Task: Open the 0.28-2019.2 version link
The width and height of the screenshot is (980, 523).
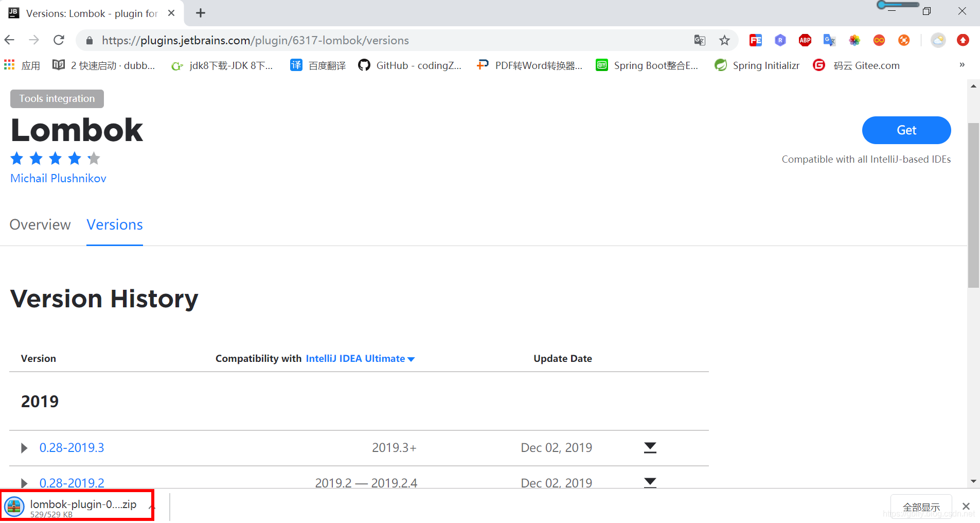Action: coord(72,483)
